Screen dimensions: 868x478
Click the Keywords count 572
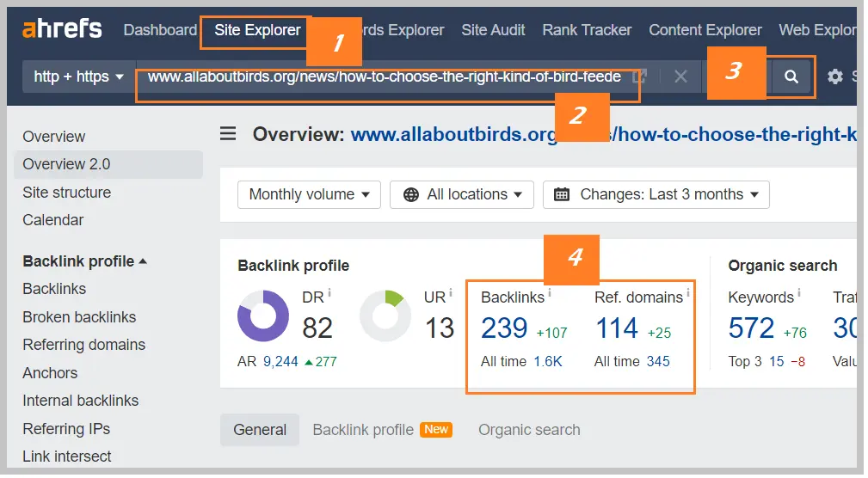[x=751, y=328]
